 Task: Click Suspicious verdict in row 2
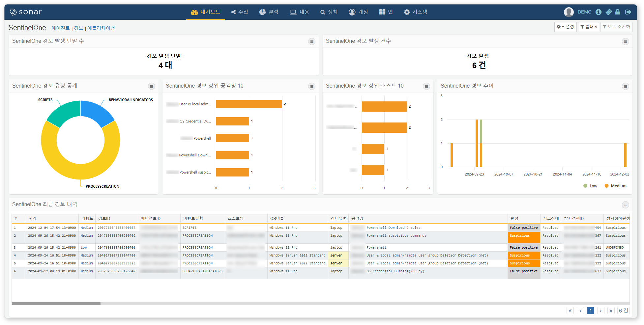524,237
